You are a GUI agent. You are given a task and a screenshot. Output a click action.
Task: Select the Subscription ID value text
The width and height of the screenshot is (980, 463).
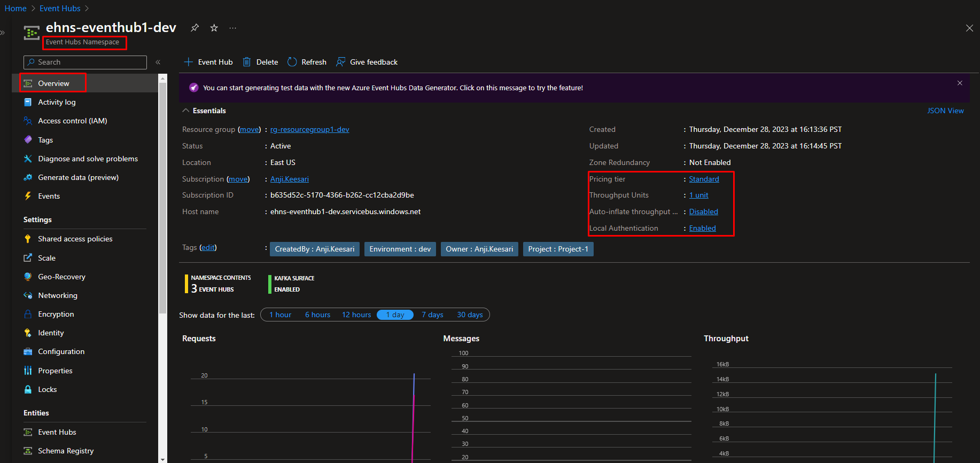(342, 195)
